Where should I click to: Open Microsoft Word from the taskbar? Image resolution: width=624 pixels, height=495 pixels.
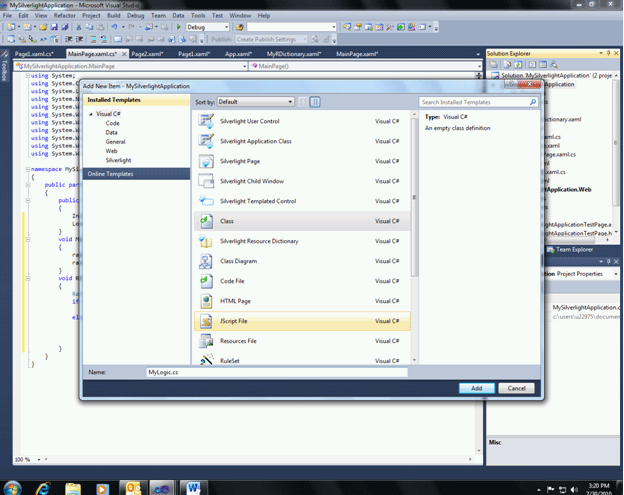pos(193,488)
